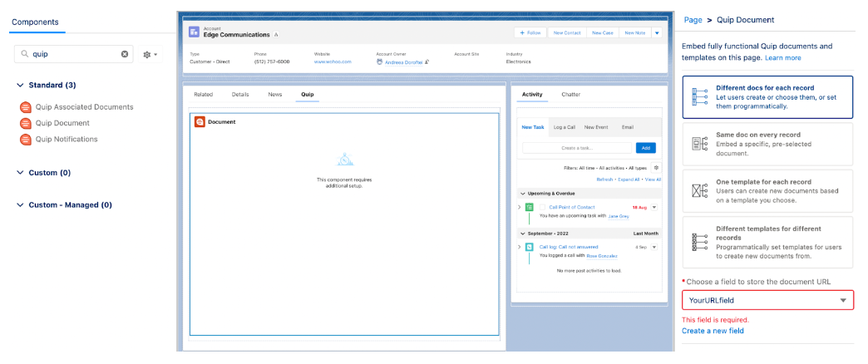The width and height of the screenshot is (868, 364).
Task: Open the Email sub-tab
Action: [627, 126]
